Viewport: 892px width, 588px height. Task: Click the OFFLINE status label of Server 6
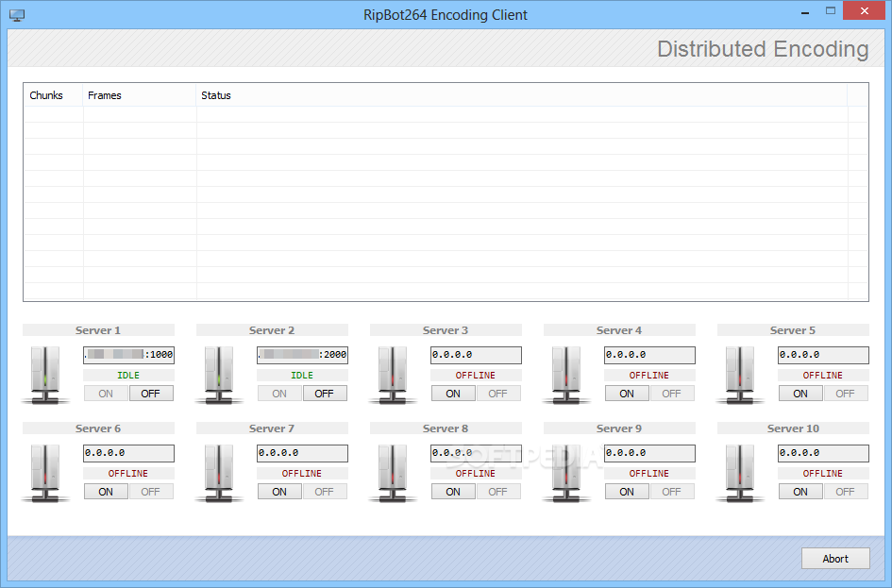tap(128, 474)
